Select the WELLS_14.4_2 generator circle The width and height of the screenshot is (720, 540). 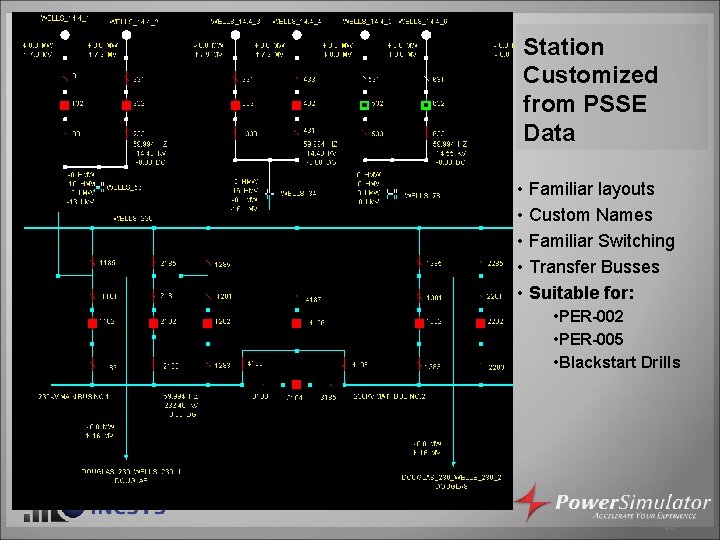(x=126, y=35)
